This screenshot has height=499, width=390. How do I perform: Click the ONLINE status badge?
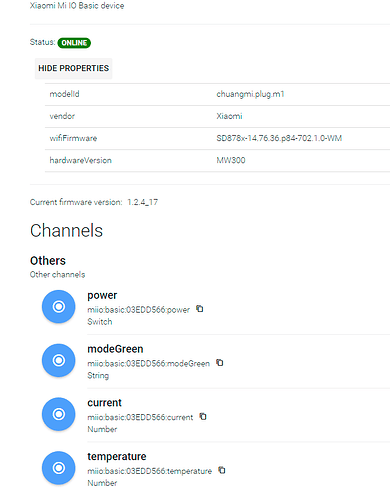[74, 43]
